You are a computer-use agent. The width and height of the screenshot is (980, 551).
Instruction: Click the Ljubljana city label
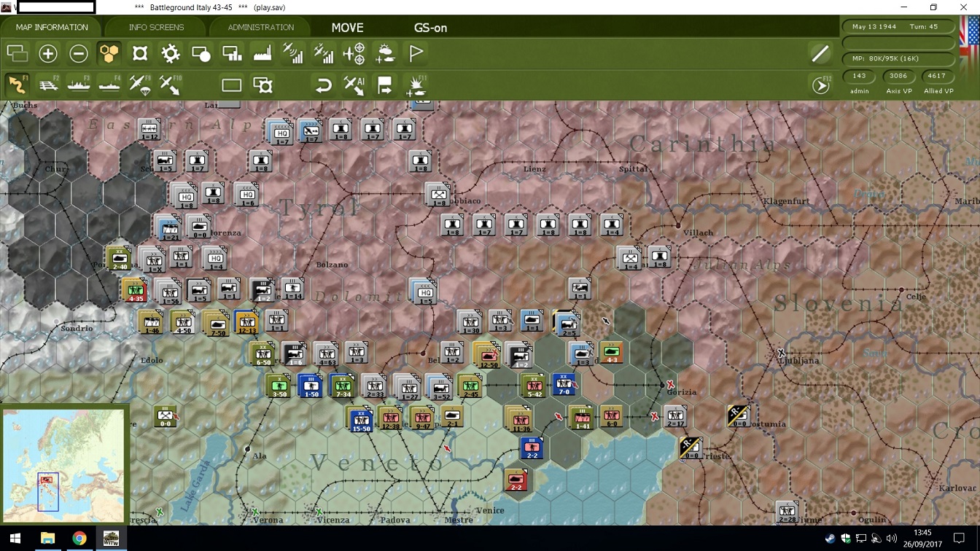point(800,361)
